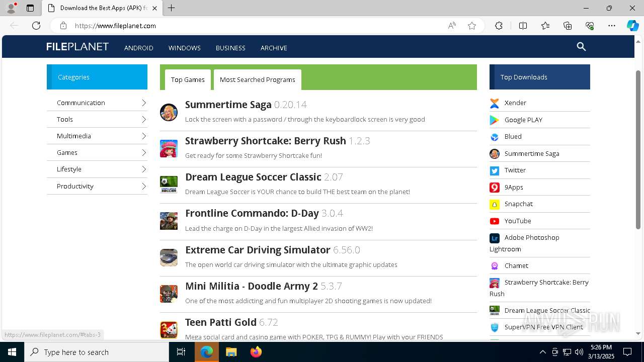Open File Explorer from the taskbar
644x362 pixels.
pos(231,352)
